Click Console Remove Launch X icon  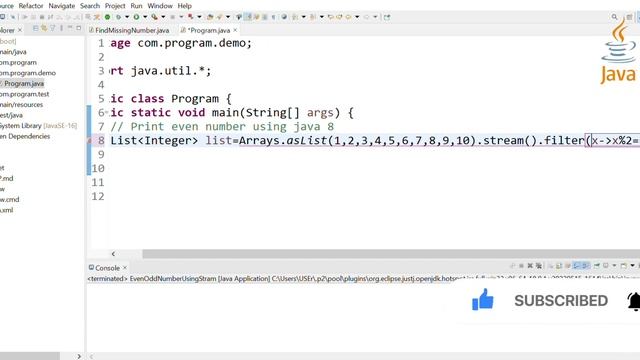(x=530, y=266)
